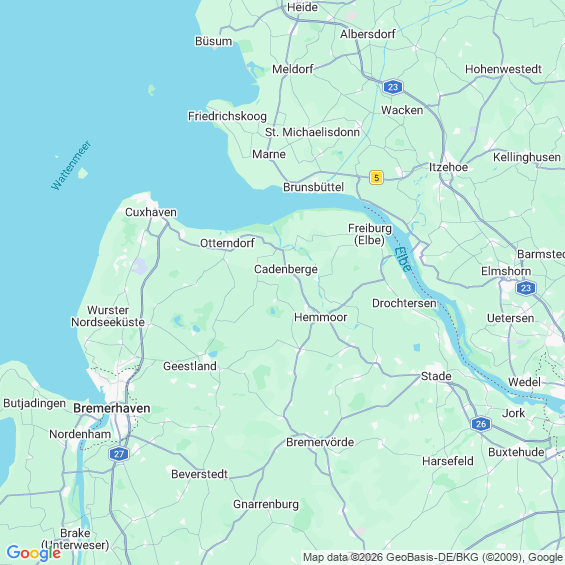Select the Bremerhaven city label
Viewport: 565px width, 565px height.
(x=112, y=408)
